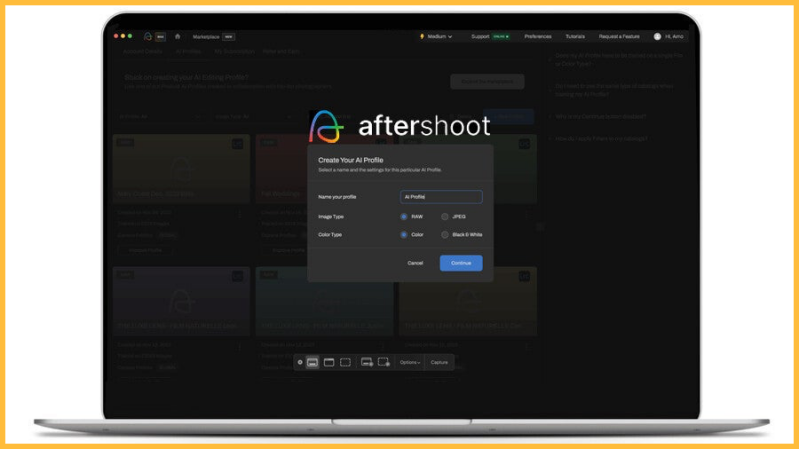Click Cancel in the Create Your AI Profile dialog
This screenshot has width=799, height=449.
[x=415, y=263]
